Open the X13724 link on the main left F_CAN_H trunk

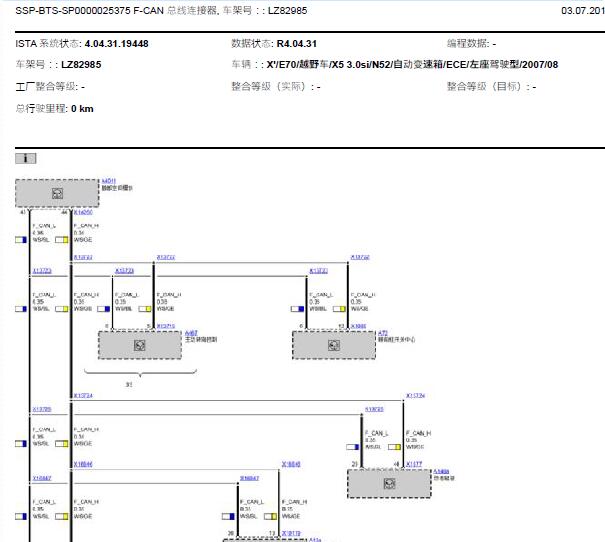(83, 395)
